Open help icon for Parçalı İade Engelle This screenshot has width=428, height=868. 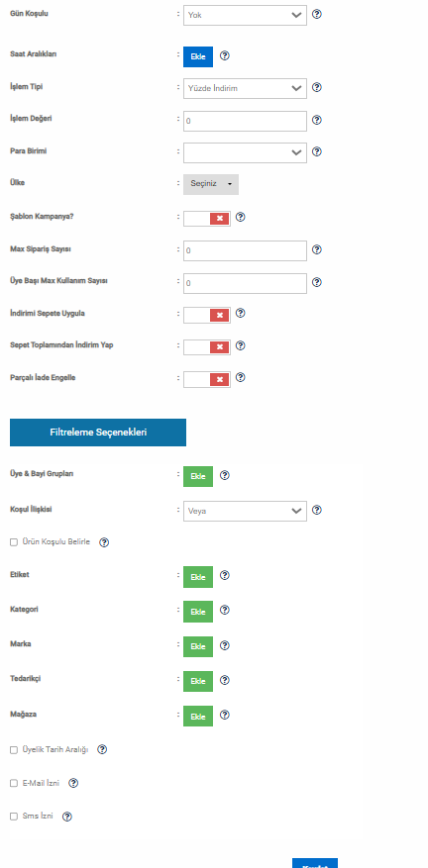click(240, 377)
